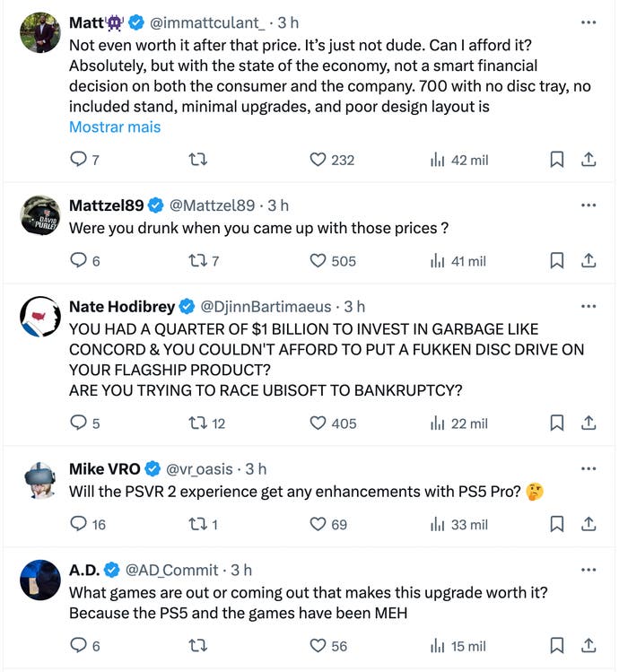Open more options menu for Nate Hodibrey's tweet
This screenshot has width=619, height=672.
point(588,307)
